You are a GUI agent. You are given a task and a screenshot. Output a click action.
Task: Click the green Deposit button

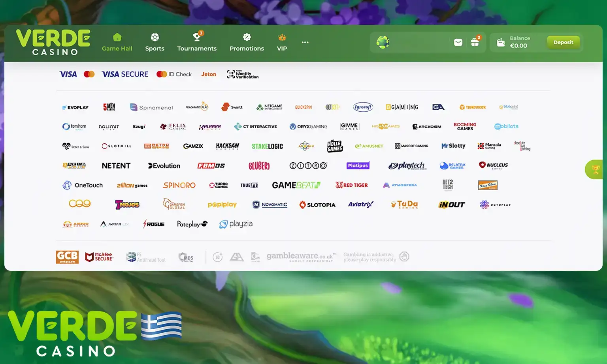click(563, 42)
